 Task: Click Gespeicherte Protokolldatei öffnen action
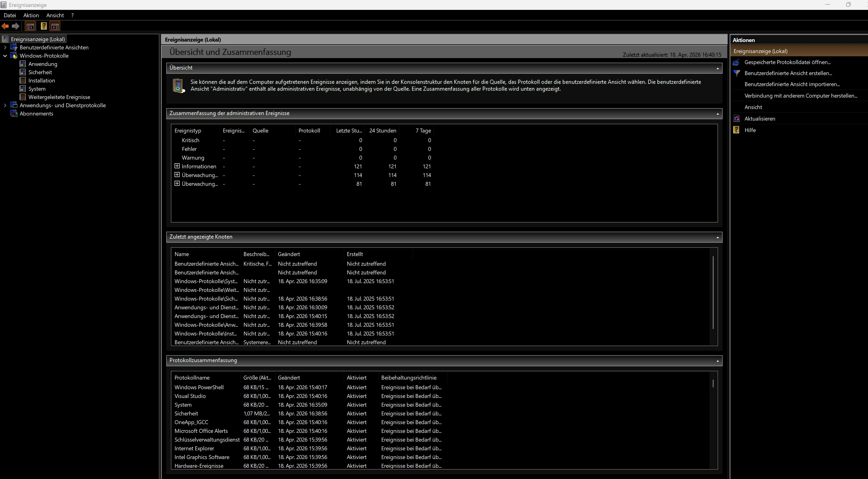(x=787, y=62)
